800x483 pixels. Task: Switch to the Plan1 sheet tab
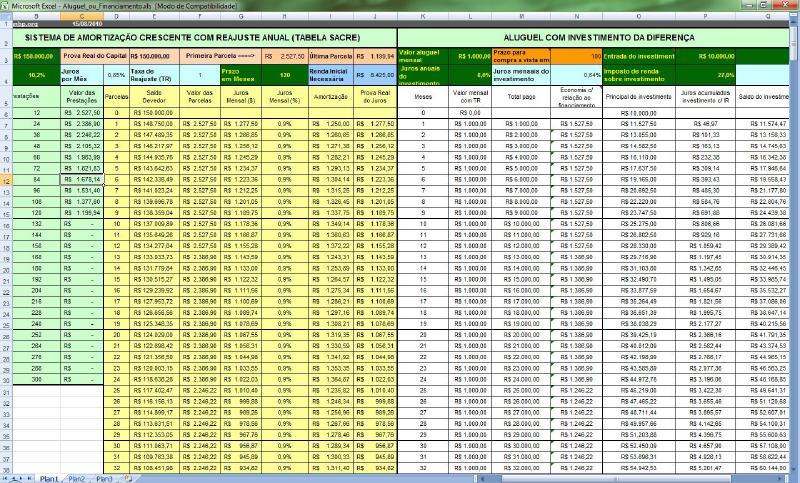pyautogui.click(x=49, y=479)
